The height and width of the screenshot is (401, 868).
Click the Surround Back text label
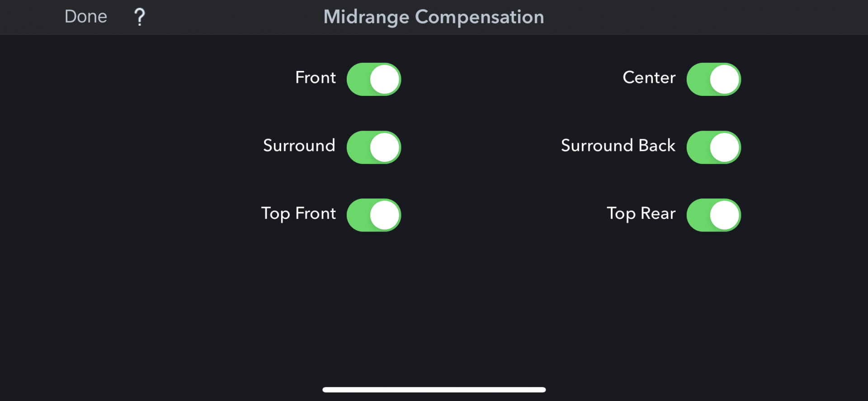tap(618, 146)
